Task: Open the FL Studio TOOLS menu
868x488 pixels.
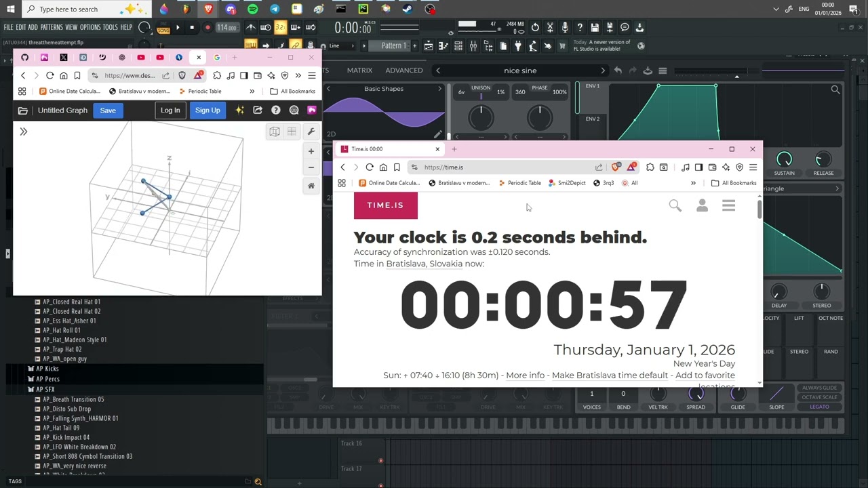Action: (110, 28)
